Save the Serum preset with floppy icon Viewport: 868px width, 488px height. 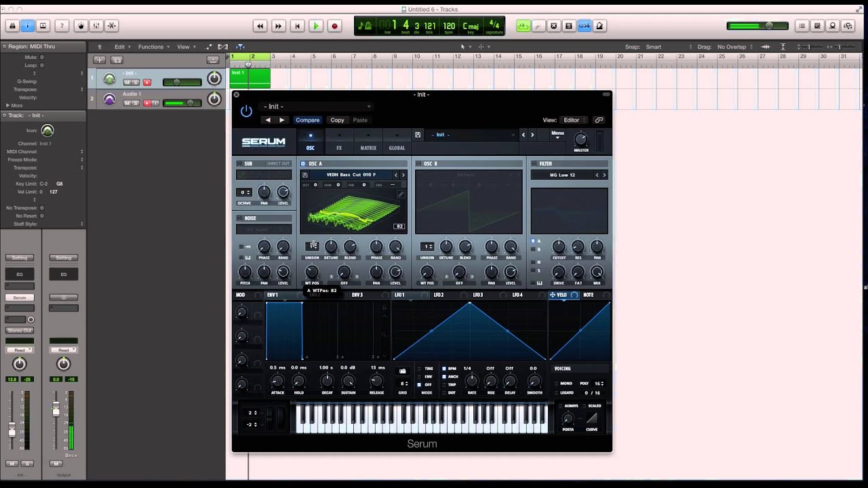point(418,135)
